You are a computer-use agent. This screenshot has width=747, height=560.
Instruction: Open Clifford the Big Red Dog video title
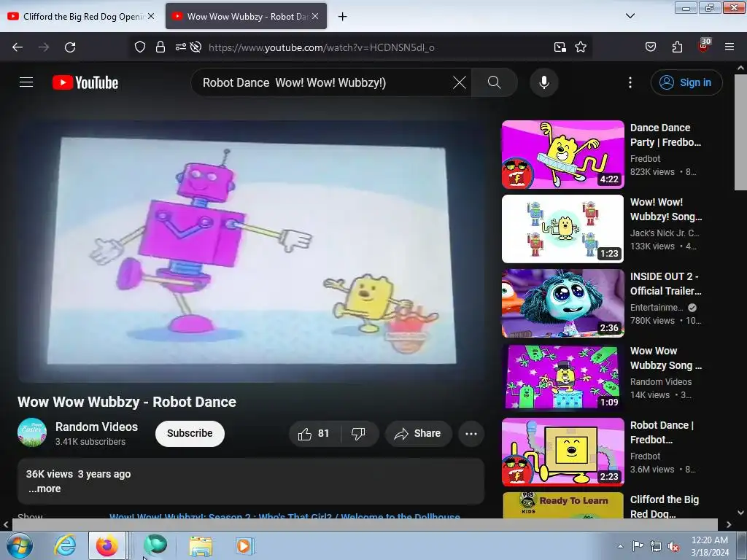tap(664, 507)
